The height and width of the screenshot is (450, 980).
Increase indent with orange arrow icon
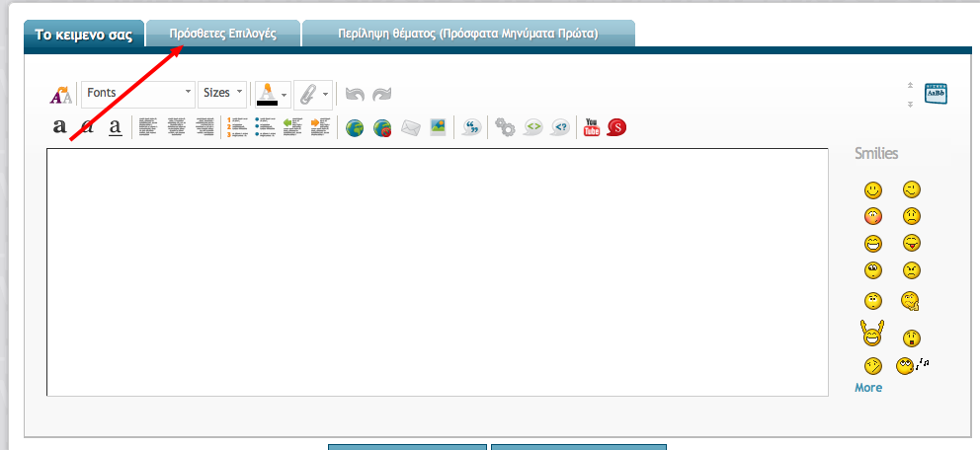(321, 126)
